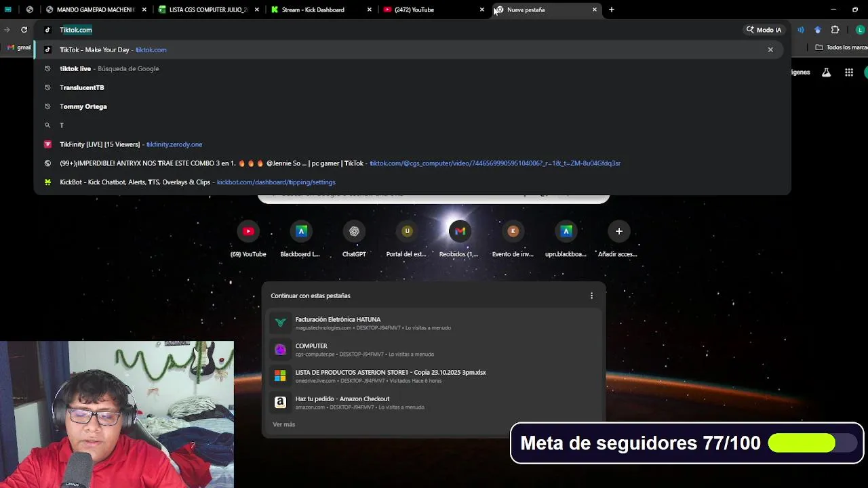Screen dimensions: 868x488
Task: Open the gmail bookmark
Action: [20, 47]
